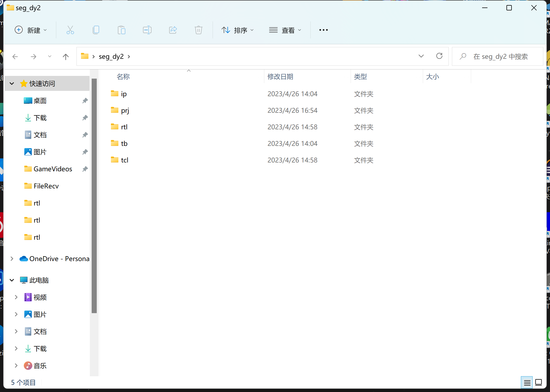Open recent locations dropdown arrow
The height and width of the screenshot is (392, 550).
[x=49, y=56]
